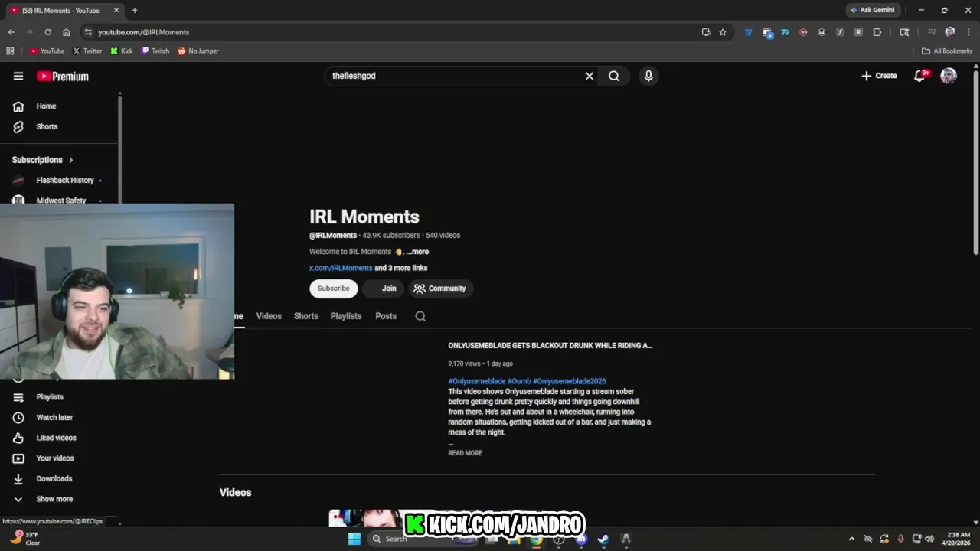Bookmark this page with the star icon
The height and width of the screenshot is (551, 980).
(722, 32)
